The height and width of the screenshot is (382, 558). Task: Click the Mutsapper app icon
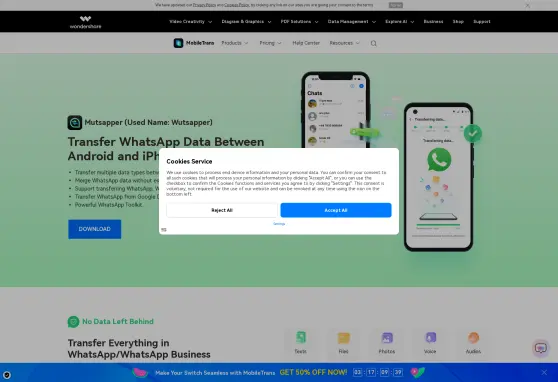(x=75, y=123)
